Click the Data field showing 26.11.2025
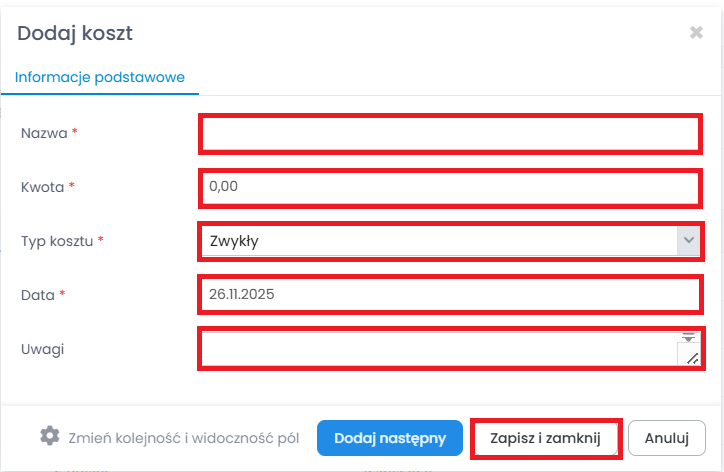 coord(450,295)
